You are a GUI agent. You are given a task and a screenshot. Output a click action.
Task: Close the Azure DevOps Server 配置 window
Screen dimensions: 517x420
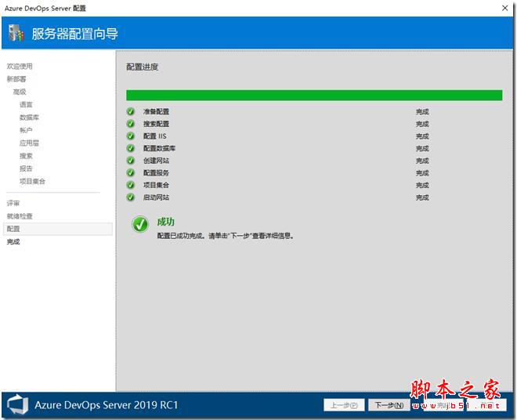coord(504,8)
